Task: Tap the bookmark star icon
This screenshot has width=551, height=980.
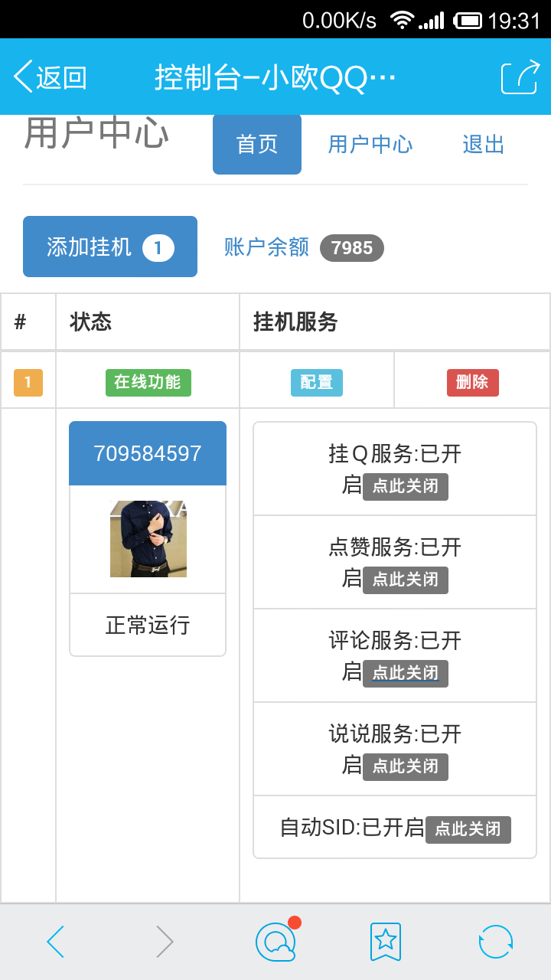Action: [x=386, y=942]
